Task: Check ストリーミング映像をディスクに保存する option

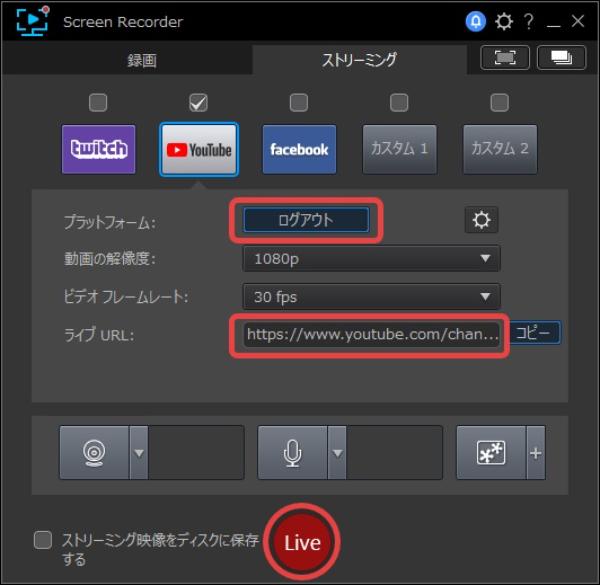Action: (x=43, y=540)
